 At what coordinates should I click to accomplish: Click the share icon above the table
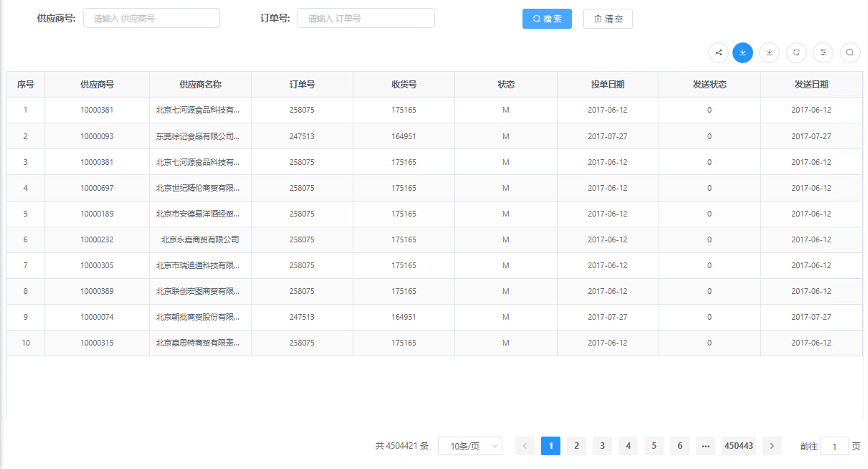pyautogui.click(x=719, y=52)
